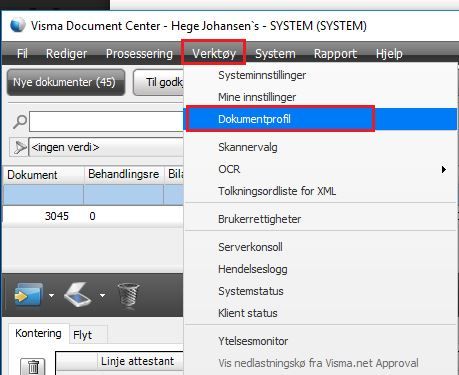Screen dimensions: 459x375
Task: Open Ytelsesmonitor
Action: click(x=321, y=341)
